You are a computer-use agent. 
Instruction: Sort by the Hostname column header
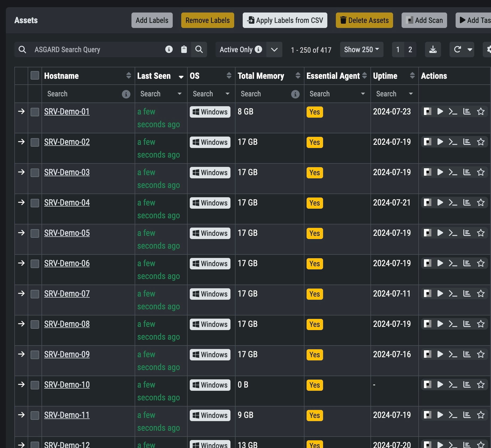tap(61, 76)
